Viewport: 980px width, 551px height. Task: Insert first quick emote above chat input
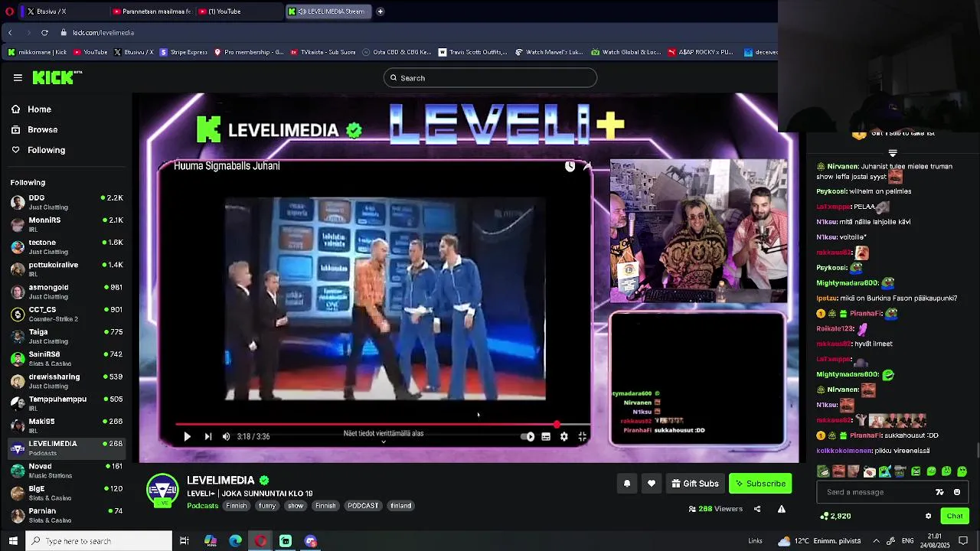tap(823, 471)
